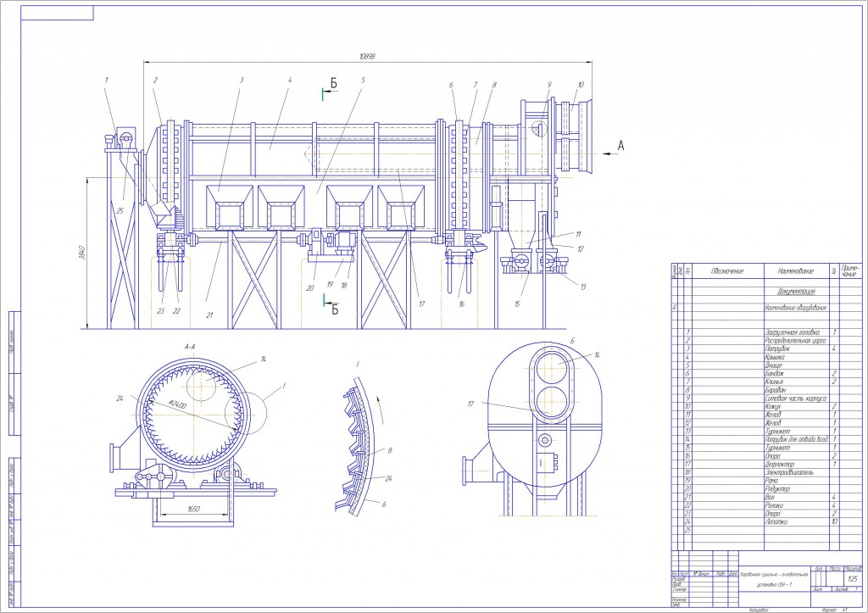
Task: Click the section label A-A
Action: pos(189,348)
